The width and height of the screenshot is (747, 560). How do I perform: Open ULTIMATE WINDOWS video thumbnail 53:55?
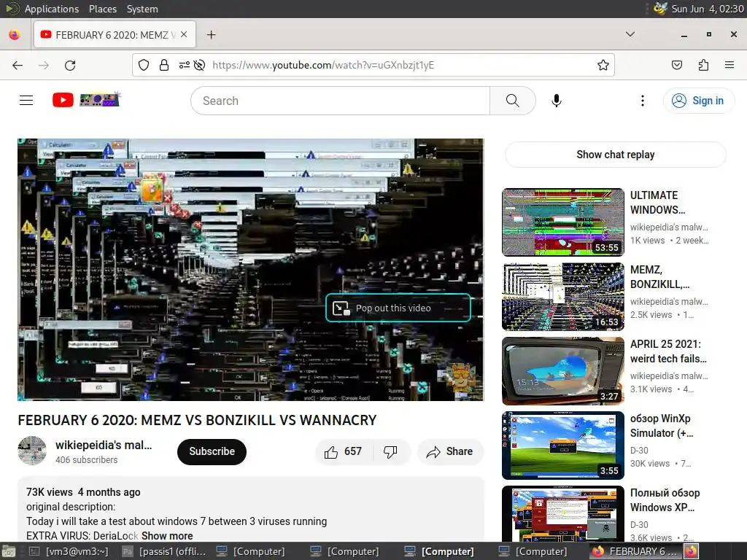563,222
